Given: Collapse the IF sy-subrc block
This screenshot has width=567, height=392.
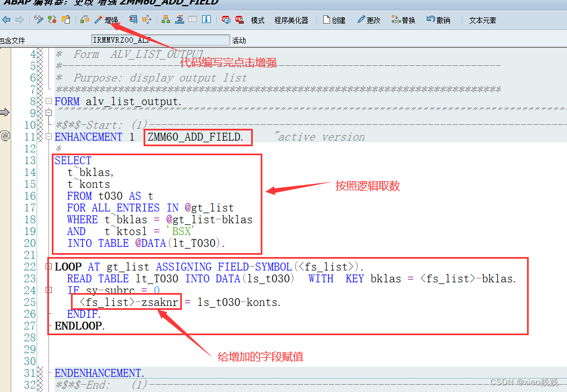Looking at the screenshot, I should (49, 290).
